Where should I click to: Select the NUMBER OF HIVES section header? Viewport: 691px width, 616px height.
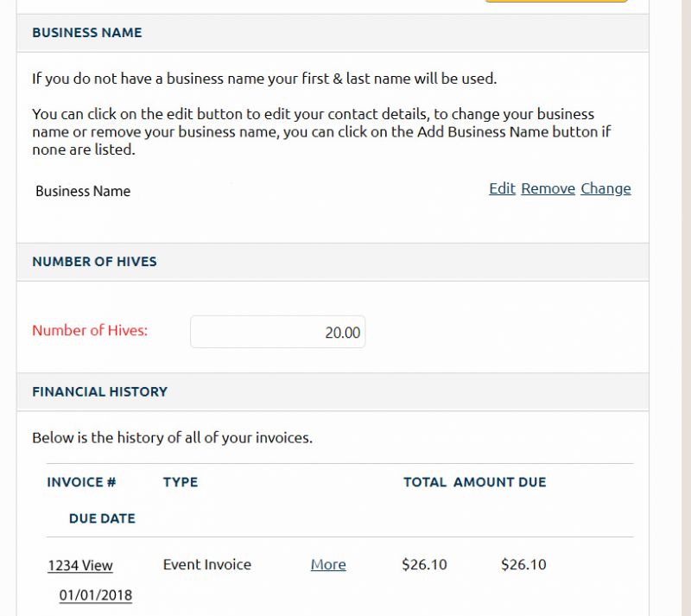94,262
